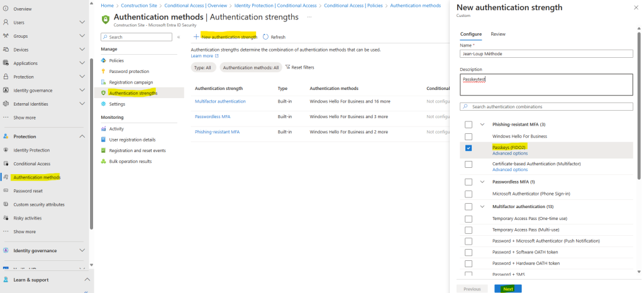Click the Name field with Jean-Loup Méthode
This screenshot has width=644, height=293.
coord(547,53)
